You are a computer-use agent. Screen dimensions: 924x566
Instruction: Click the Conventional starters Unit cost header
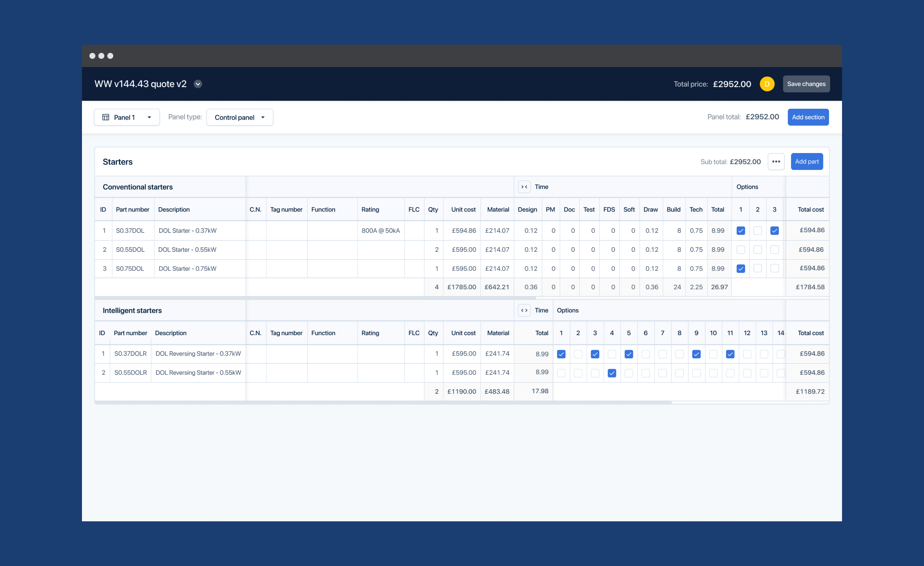pyautogui.click(x=463, y=210)
